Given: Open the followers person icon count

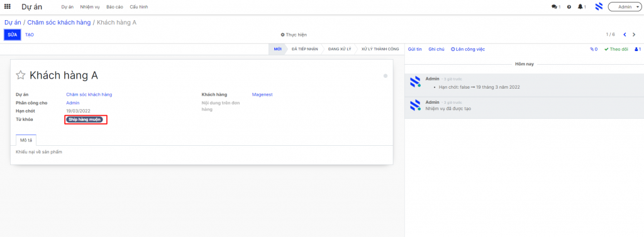Looking at the screenshot, I should coord(638,49).
